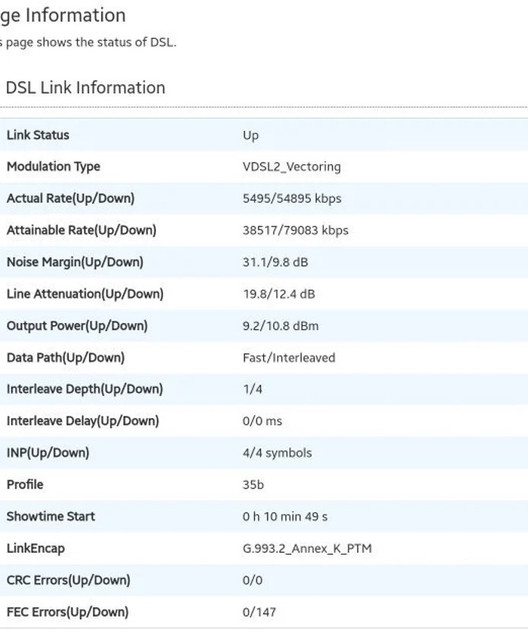Select the 'Line Attenuation(Up/Down)' label
Image resolution: width=528 pixels, height=640 pixels.
(85, 294)
